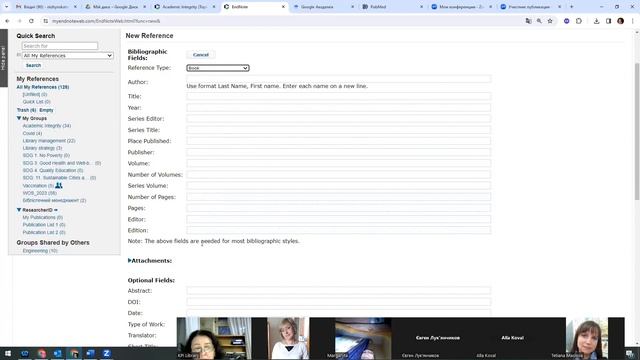Open All My References list

pyautogui.click(x=43, y=87)
